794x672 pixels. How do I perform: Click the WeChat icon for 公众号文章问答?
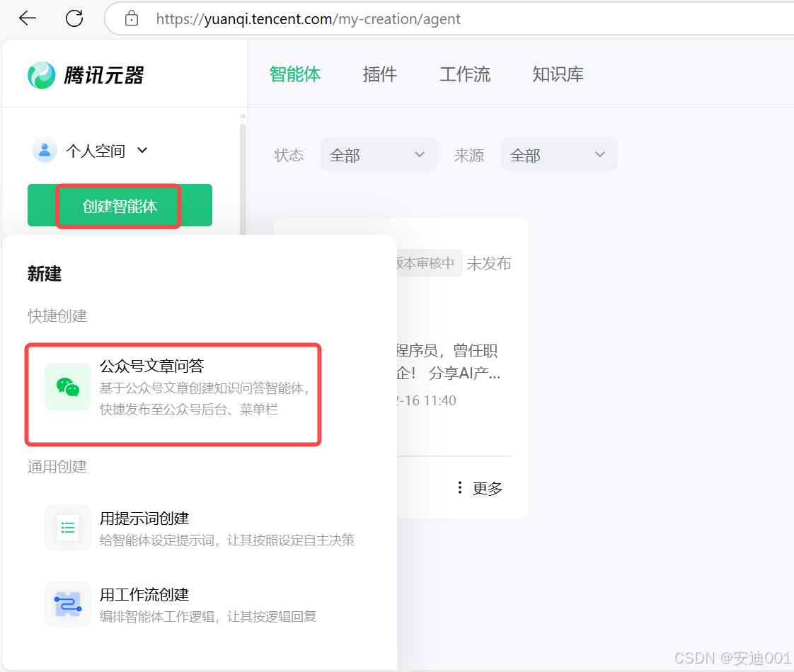pyautogui.click(x=68, y=387)
